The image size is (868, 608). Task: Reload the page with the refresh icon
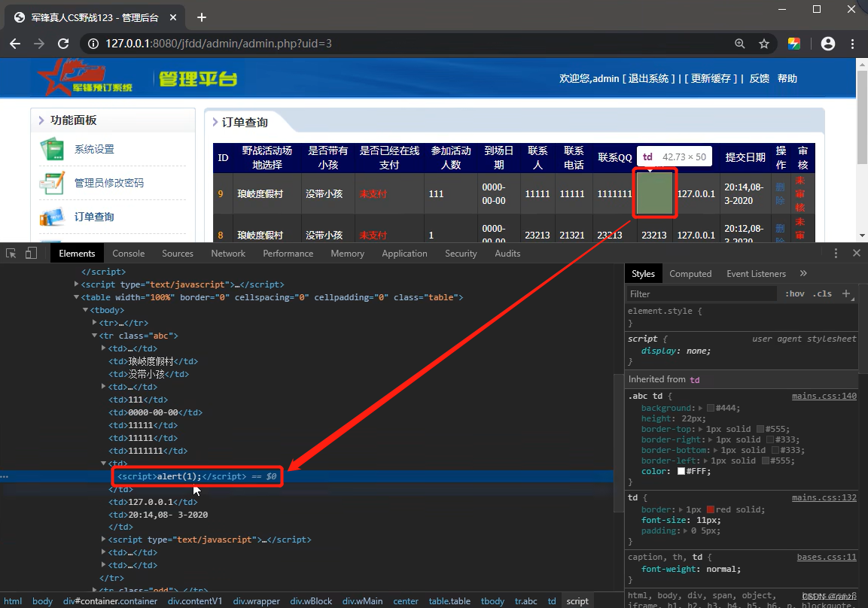[64, 44]
